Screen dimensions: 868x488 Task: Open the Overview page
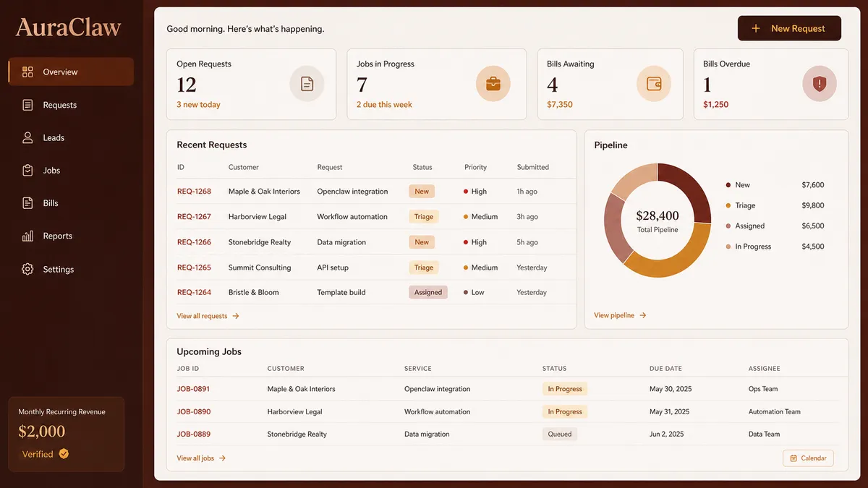click(71, 72)
